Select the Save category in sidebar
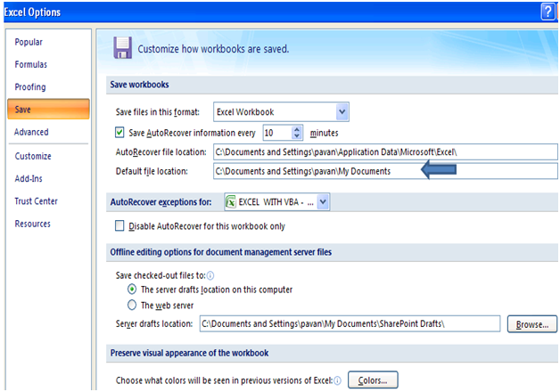 point(48,110)
